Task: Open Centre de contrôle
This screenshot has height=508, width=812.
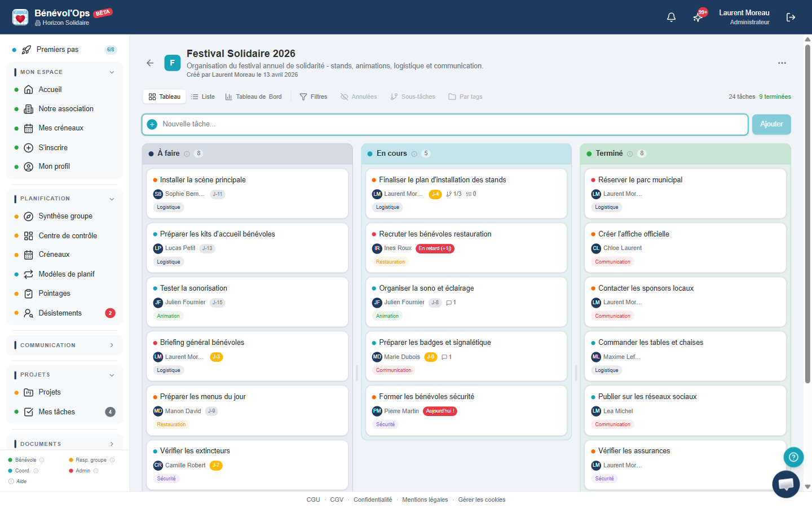Action: point(64,236)
